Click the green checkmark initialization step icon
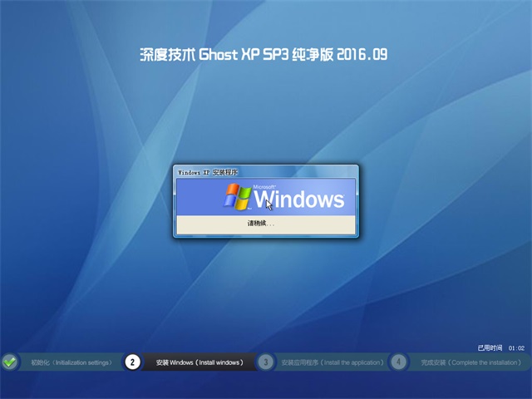 tap(10, 362)
